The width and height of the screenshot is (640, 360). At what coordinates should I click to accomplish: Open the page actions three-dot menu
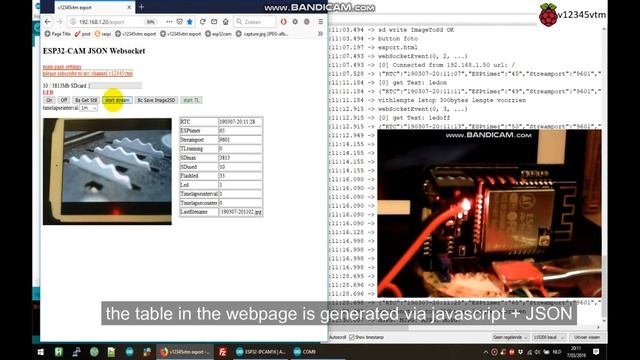169,22
